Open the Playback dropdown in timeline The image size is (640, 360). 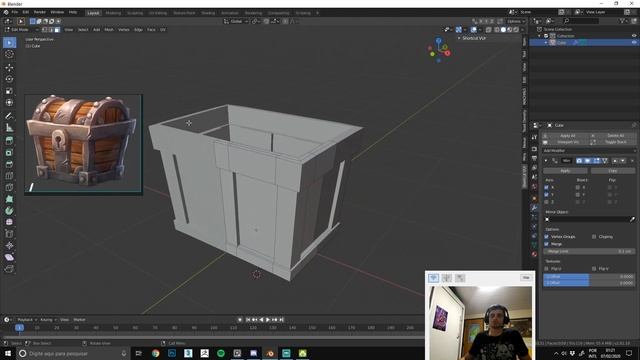point(27,320)
